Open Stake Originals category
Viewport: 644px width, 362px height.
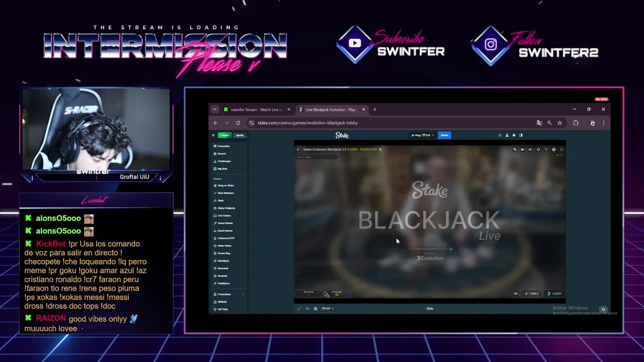coord(224,208)
